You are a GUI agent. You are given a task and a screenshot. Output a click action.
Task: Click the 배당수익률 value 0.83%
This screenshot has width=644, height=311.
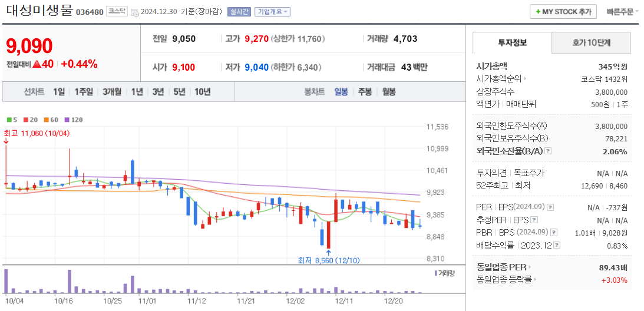[x=619, y=246]
